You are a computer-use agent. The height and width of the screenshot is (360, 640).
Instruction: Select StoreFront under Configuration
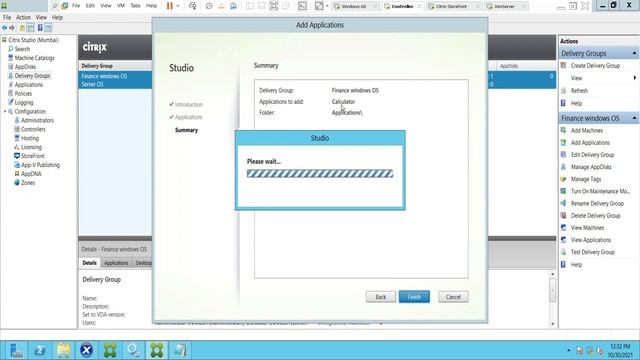pyautogui.click(x=33, y=156)
